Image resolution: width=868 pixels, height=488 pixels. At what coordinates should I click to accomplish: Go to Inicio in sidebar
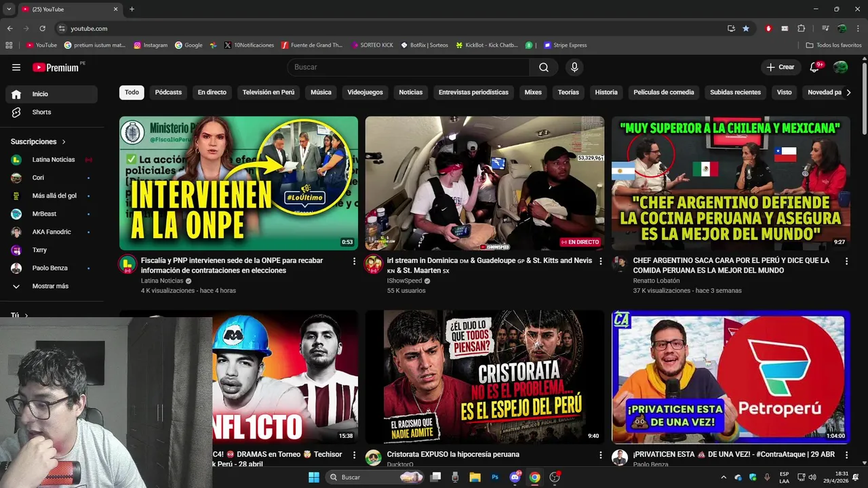52,94
